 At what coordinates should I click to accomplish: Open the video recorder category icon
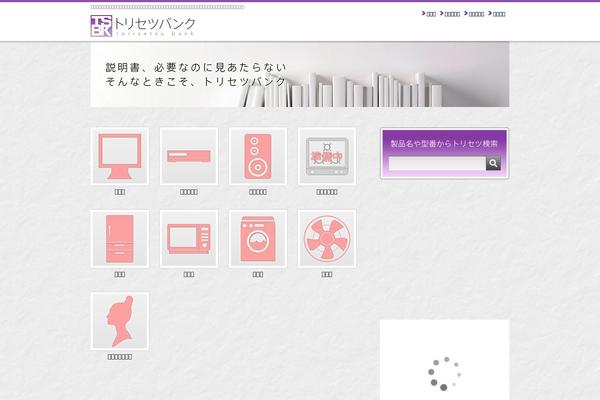pos(189,156)
